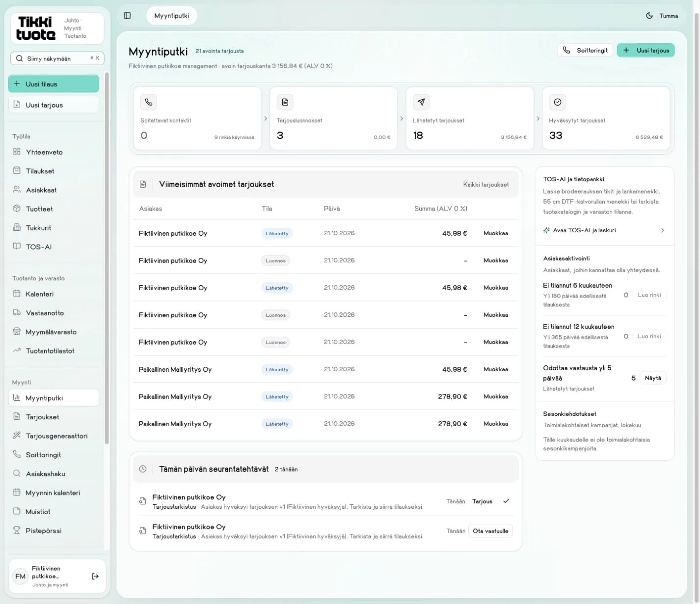Go to Tilaukset in sidebar
The height and width of the screenshot is (604, 700).
tap(54, 171)
